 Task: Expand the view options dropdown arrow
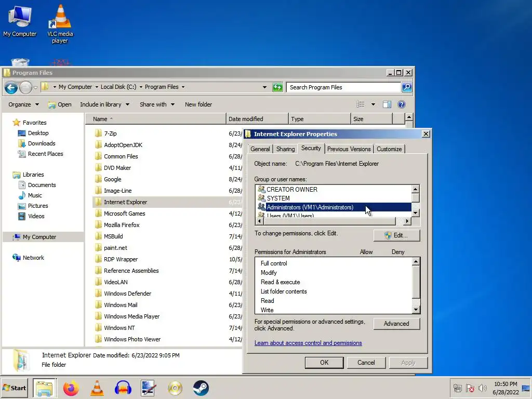click(373, 104)
